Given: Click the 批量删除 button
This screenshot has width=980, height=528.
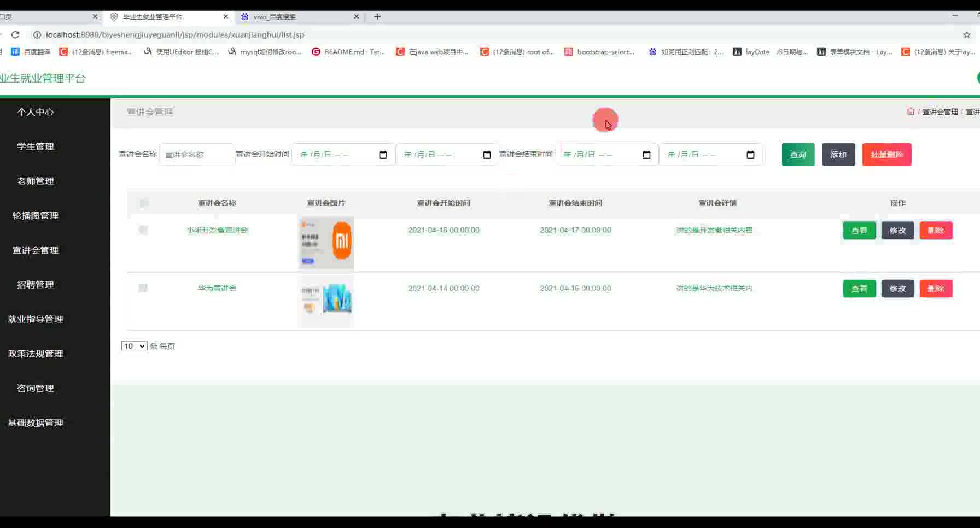Looking at the screenshot, I should (x=886, y=155).
